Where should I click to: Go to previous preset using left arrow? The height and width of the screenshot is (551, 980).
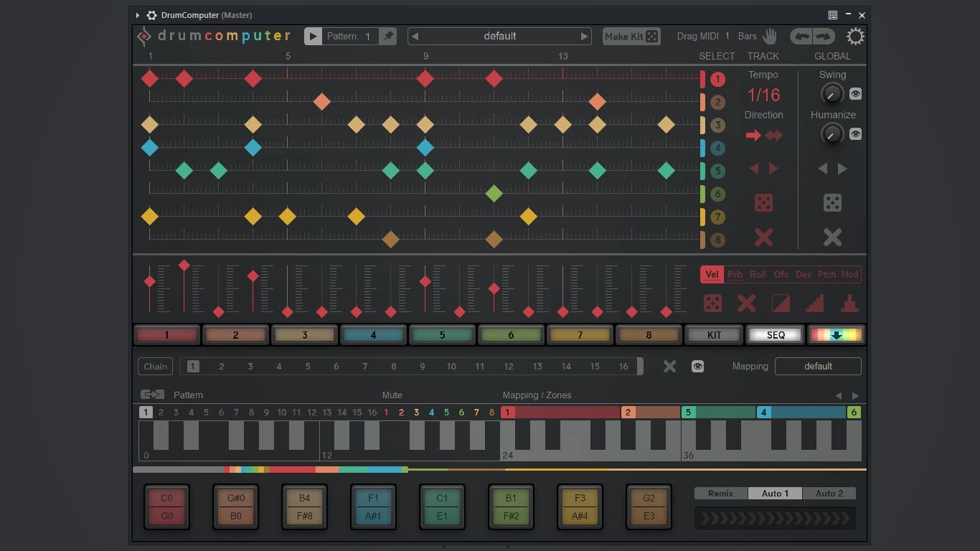pyautogui.click(x=415, y=36)
